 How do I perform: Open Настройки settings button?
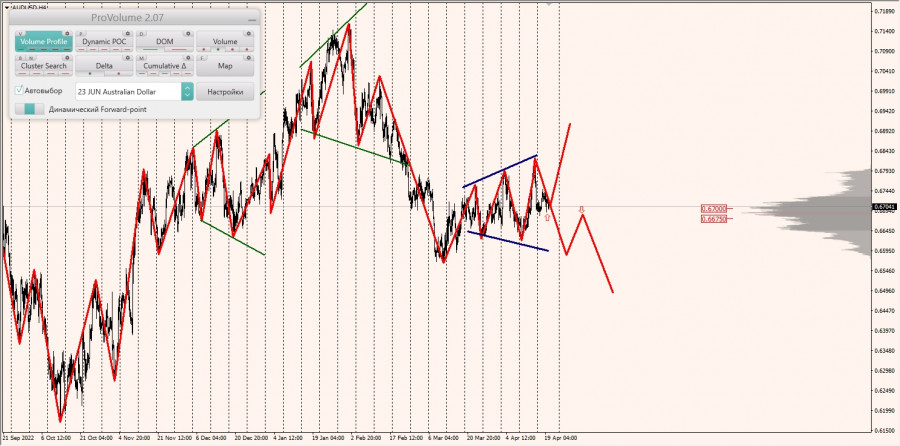point(225,92)
